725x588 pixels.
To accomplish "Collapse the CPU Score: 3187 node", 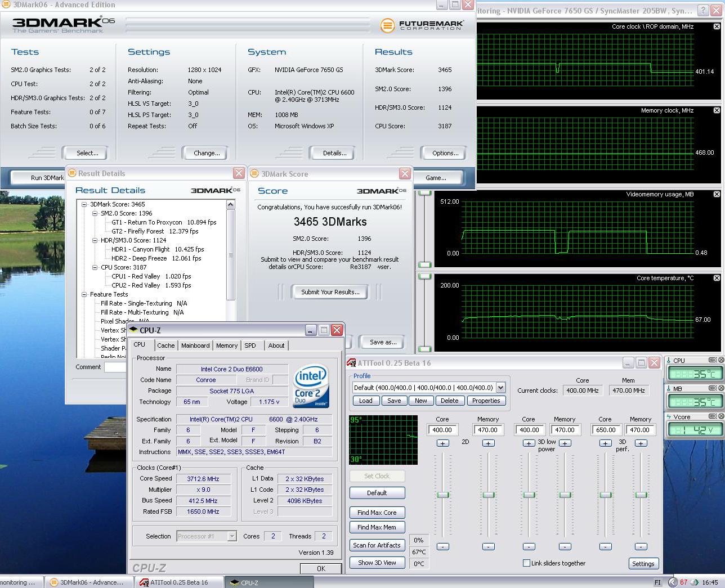I will (95, 267).
